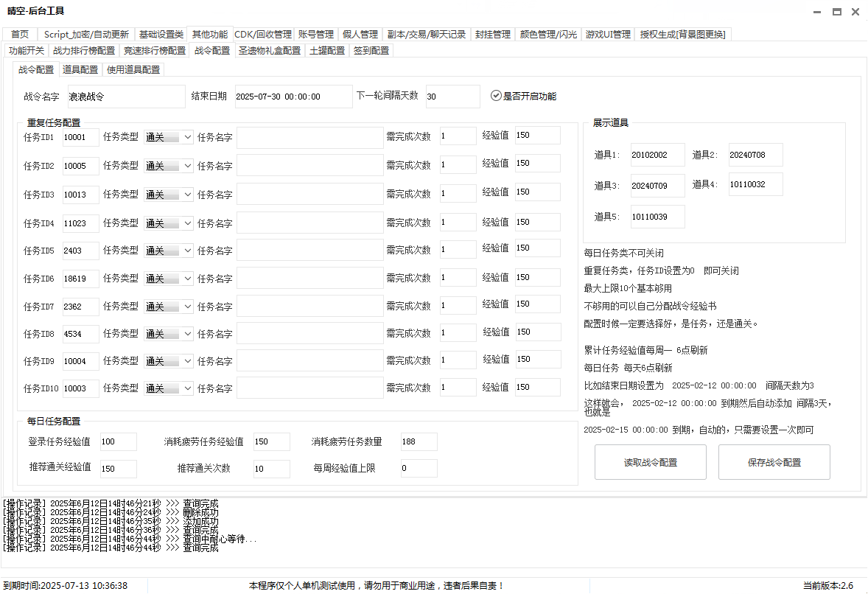Toggle the 是否开启功能 checkbox
Image resolution: width=868 pixels, height=594 pixels.
click(496, 96)
